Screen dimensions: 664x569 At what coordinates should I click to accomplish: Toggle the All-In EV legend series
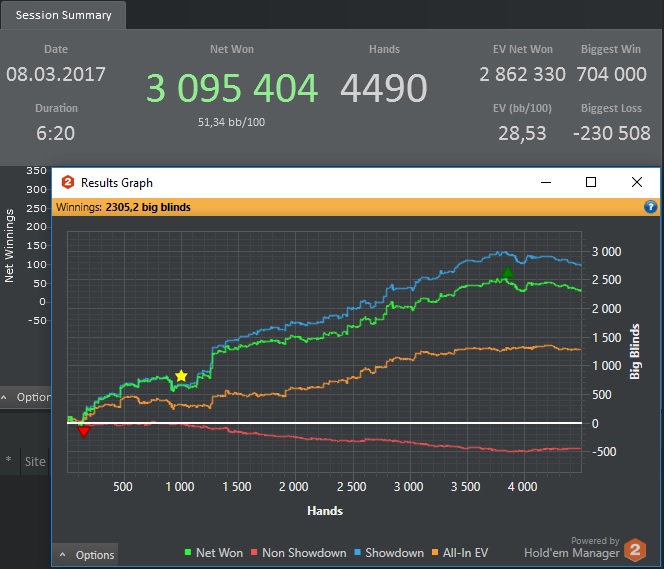pyautogui.click(x=460, y=552)
